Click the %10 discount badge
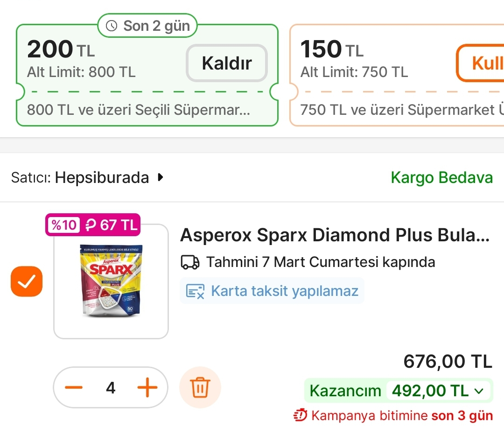Screen dimensions: 504x435 point(63,225)
